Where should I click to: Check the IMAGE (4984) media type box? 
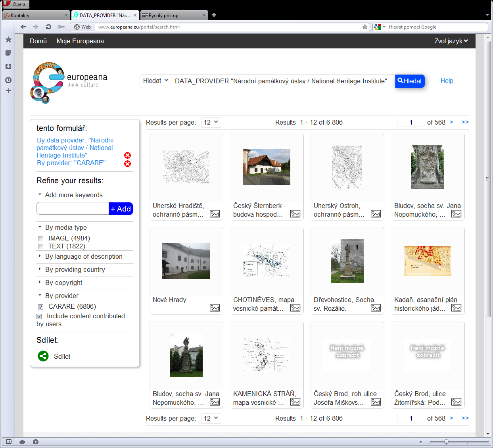40,239
